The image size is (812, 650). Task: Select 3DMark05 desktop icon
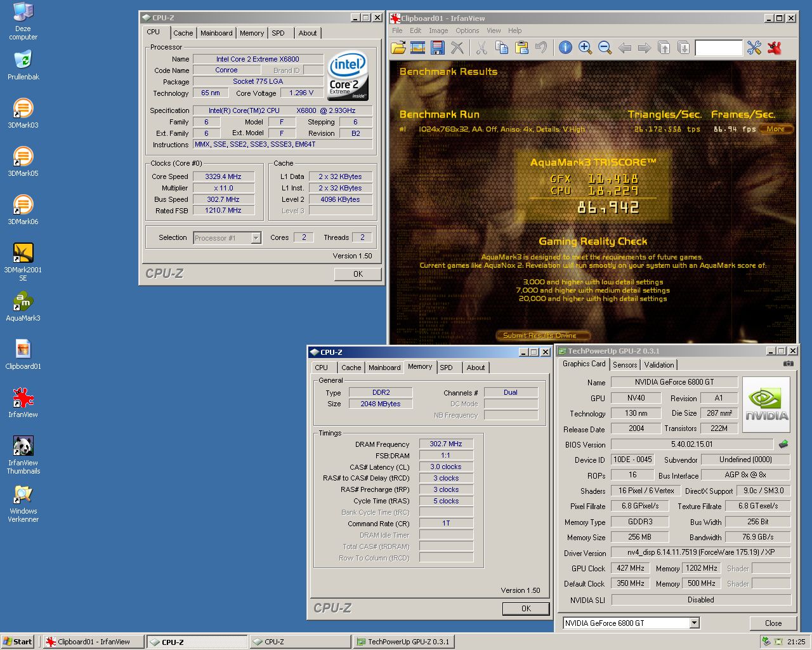pos(23,161)
